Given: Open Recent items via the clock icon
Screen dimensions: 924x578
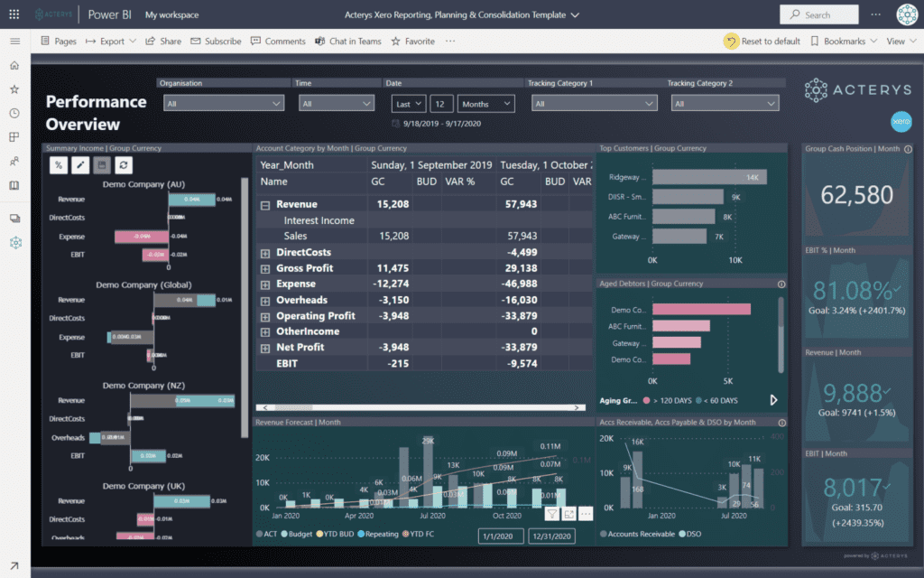Looking at the screenshot, I should [x=14, y=114].
